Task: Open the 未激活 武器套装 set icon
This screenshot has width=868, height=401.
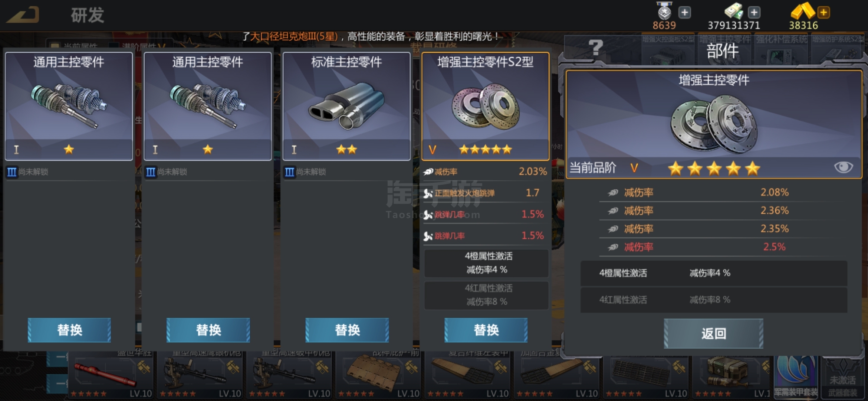Action: pos(843,376)
